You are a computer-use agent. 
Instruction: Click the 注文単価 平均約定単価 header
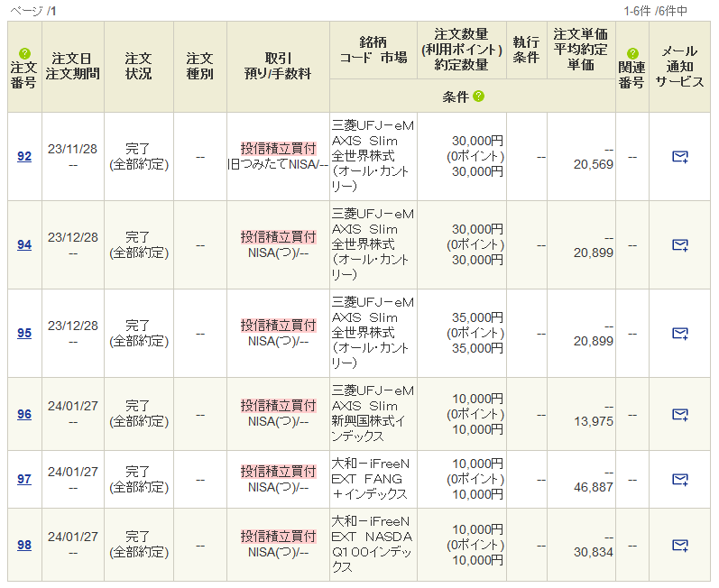click(580, 50)
